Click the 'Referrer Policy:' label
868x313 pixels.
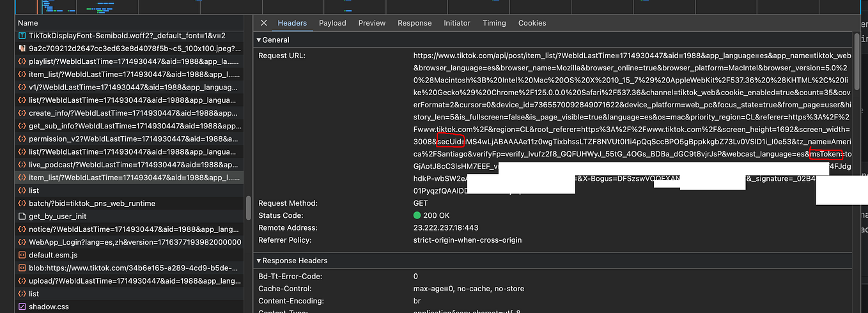click(285, 240)
